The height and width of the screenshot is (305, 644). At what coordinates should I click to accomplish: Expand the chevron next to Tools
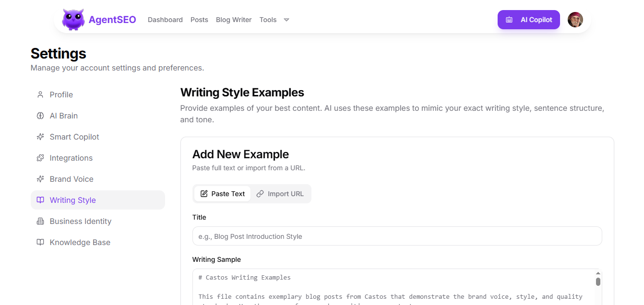[286, 20]
